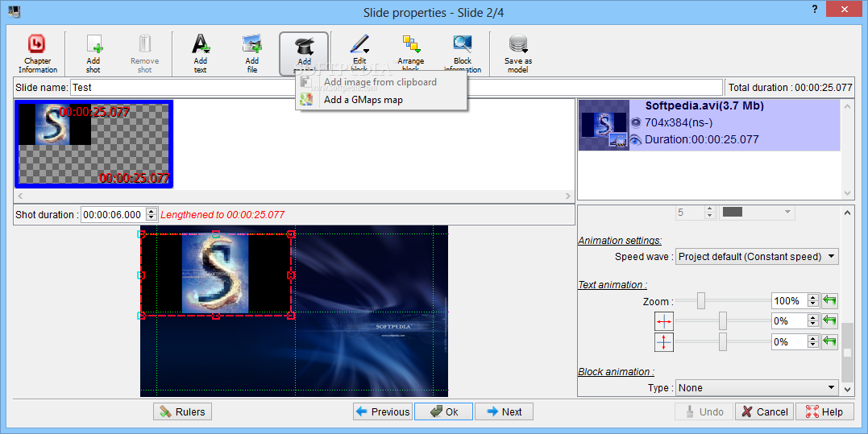
Task: Click the help question mark in title bar
Action: 814,10
